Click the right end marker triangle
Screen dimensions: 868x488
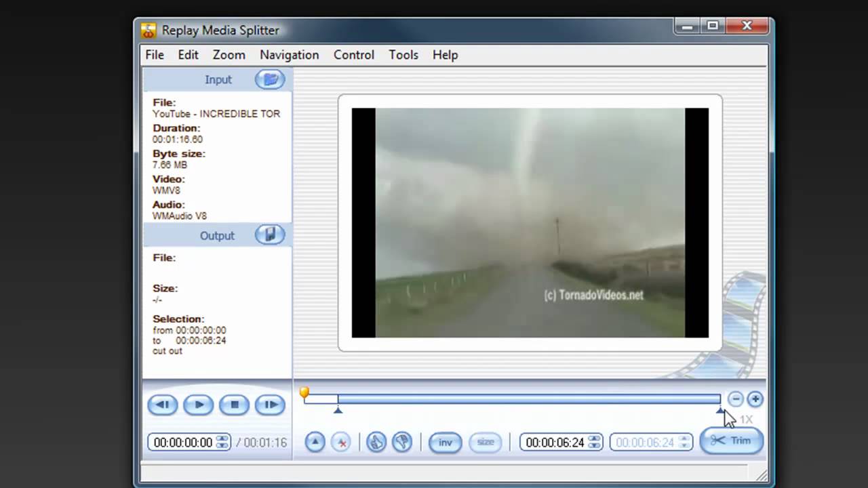click(x=720, y=409)
